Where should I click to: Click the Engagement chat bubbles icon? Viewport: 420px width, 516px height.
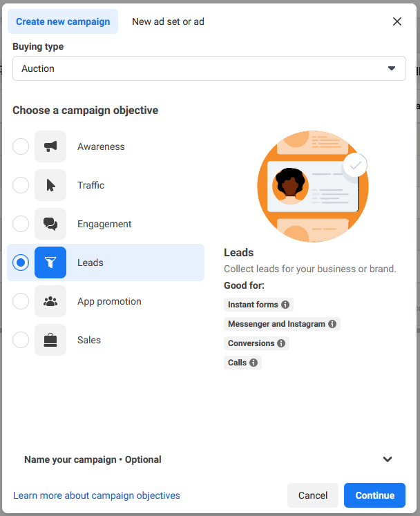pos(50,224)
